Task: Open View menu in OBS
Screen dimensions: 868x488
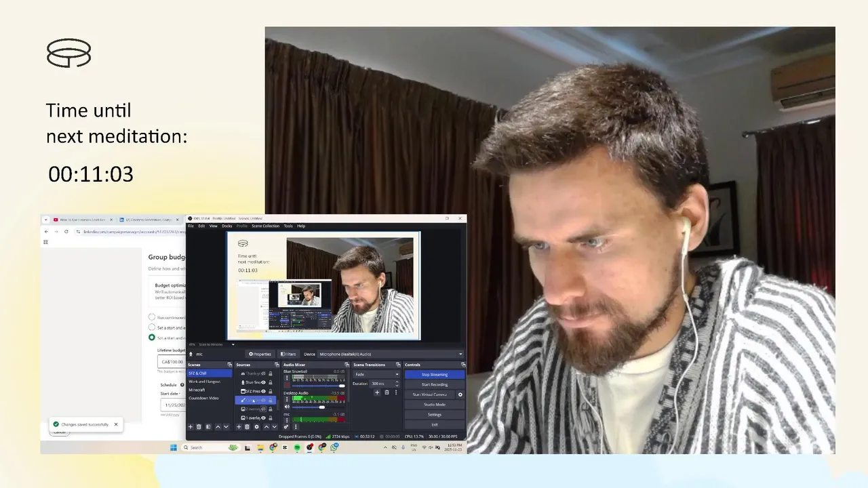Action: [213, 226]
